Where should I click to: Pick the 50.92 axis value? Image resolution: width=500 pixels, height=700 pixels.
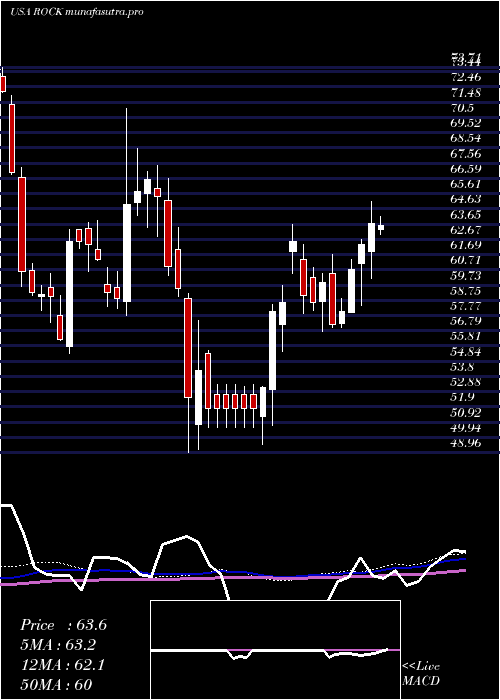click(x=466, y=412)
